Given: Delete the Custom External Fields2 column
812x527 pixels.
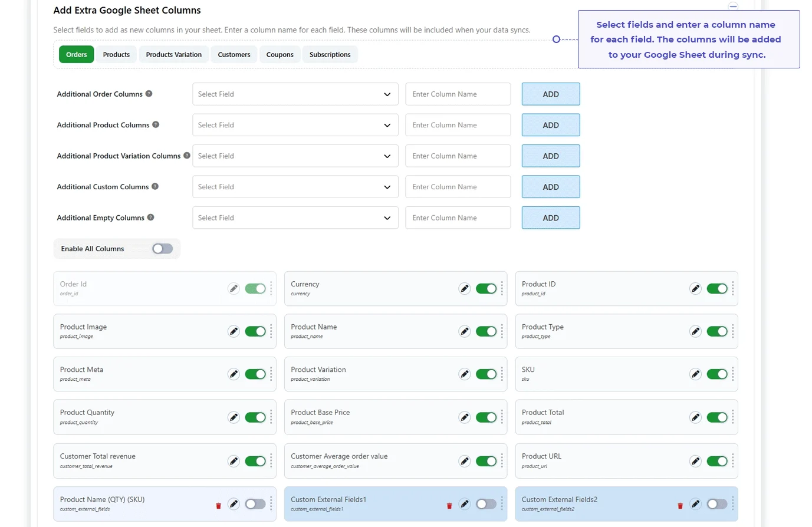Looking at the screenshot, I should pyautogui.click(x=680, y=506).
